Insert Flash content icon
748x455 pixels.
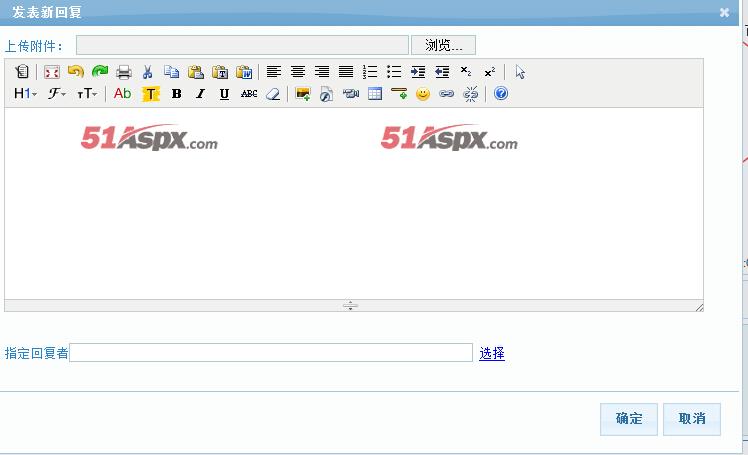point(327,94)
